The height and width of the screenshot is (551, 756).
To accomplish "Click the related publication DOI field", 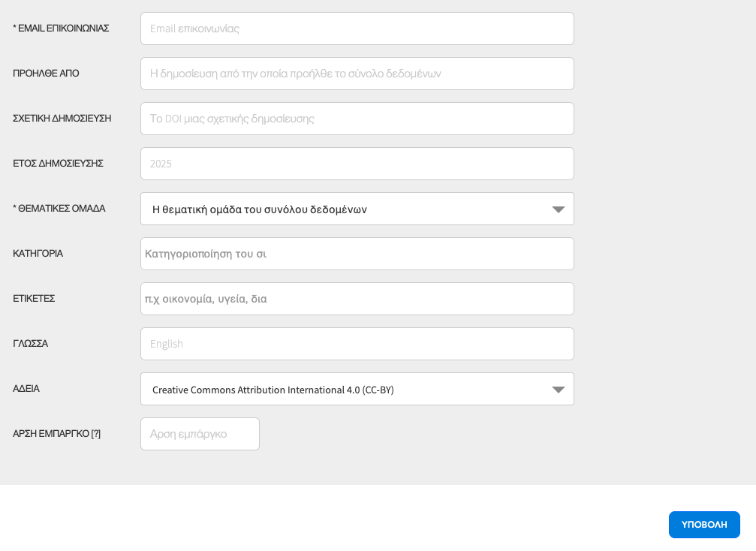I will pos(357,119).
